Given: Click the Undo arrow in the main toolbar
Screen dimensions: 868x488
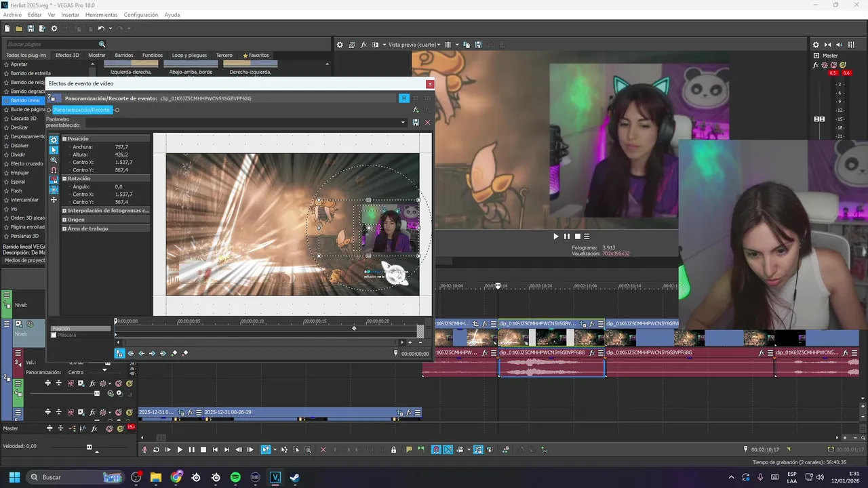Looking at the screenshot, I should (101, 28).
